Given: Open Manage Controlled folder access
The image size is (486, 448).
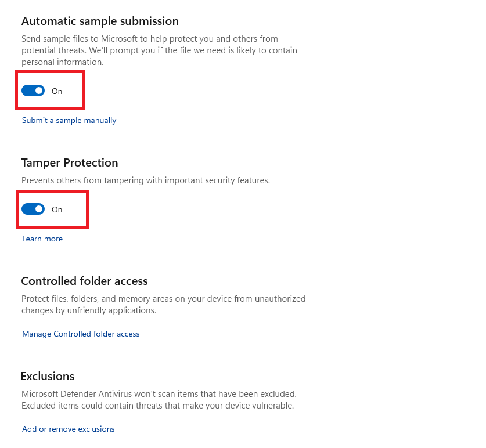Looking at the screenshot, I should (x=81, y=334).
